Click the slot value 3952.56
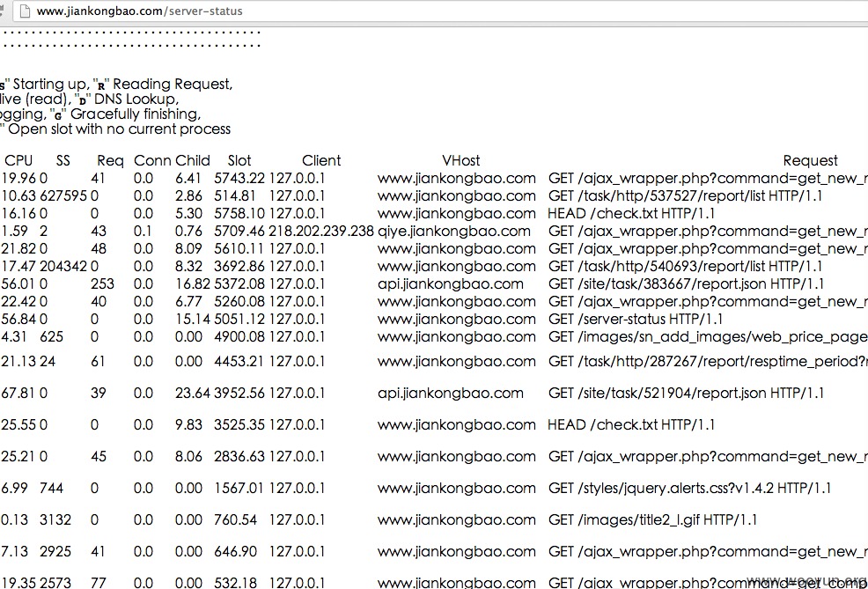 [x=239, y=393]
